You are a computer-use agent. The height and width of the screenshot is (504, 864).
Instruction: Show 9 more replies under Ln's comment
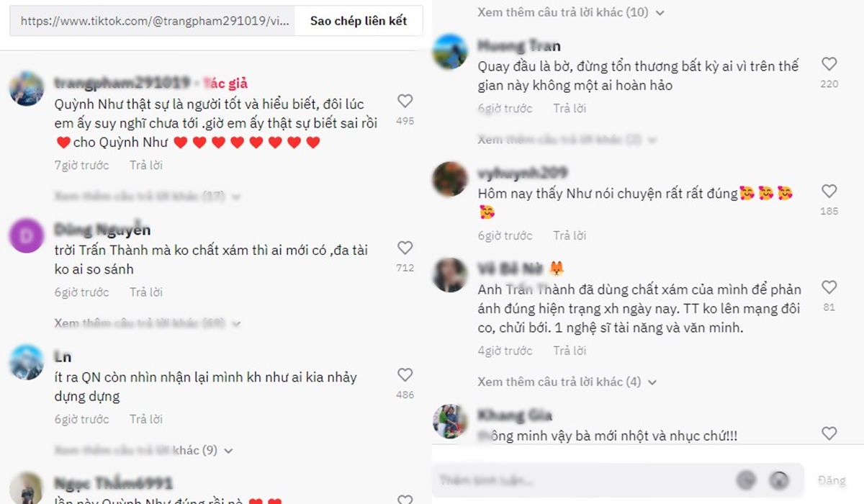point(144,450)
